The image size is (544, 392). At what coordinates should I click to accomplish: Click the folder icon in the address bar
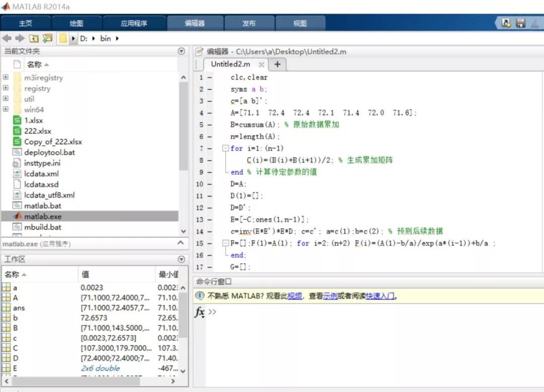point(63,38)
